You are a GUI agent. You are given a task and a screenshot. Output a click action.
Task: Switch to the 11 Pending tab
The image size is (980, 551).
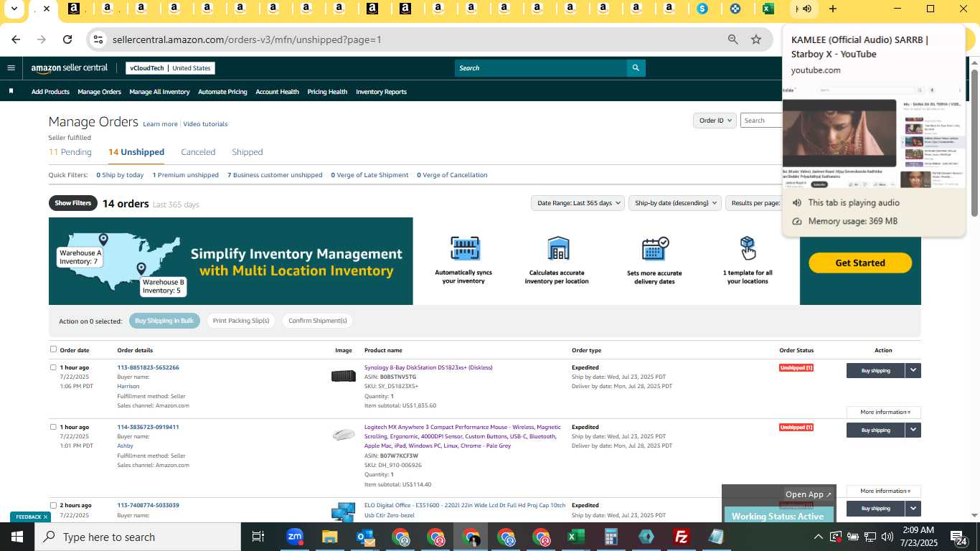tap(70, 152)
